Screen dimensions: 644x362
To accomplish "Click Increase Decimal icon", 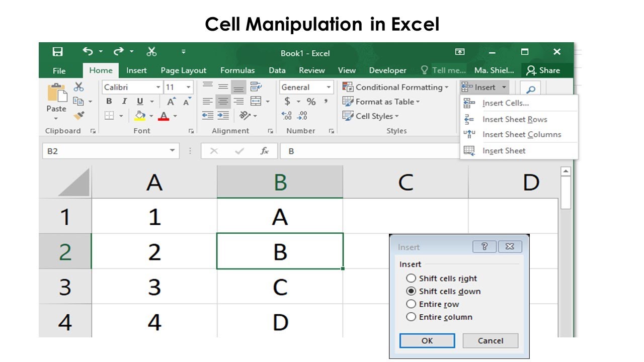I will 287,116.
